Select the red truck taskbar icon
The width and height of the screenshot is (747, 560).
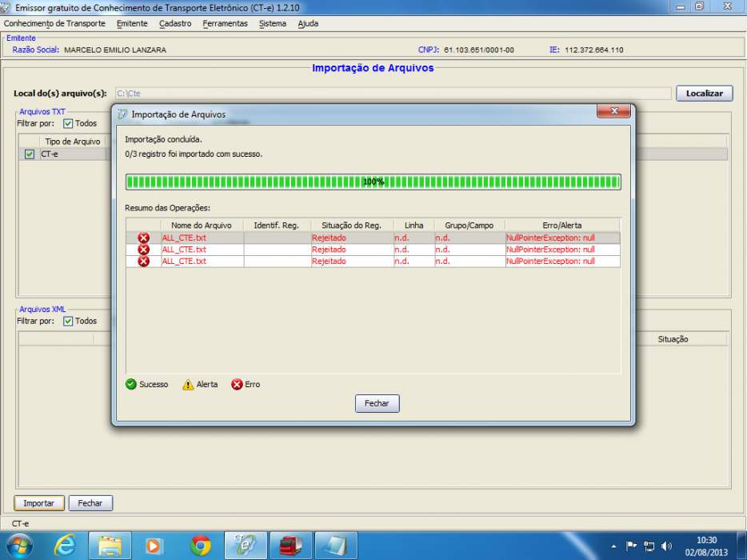290,546
